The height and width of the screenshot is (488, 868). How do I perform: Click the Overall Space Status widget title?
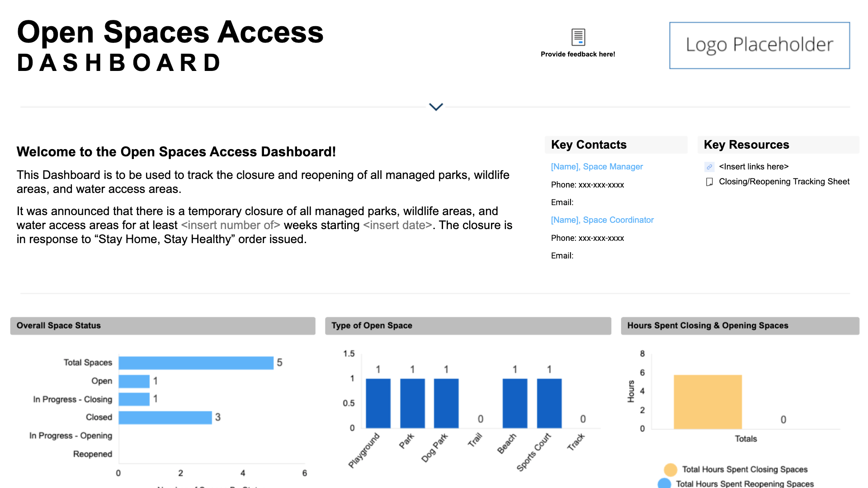tap(59, 325)
